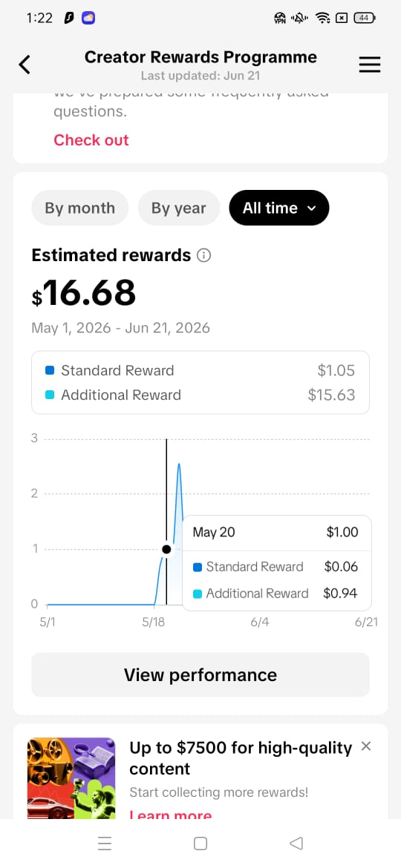Open the Learn more link

(171, 815)
